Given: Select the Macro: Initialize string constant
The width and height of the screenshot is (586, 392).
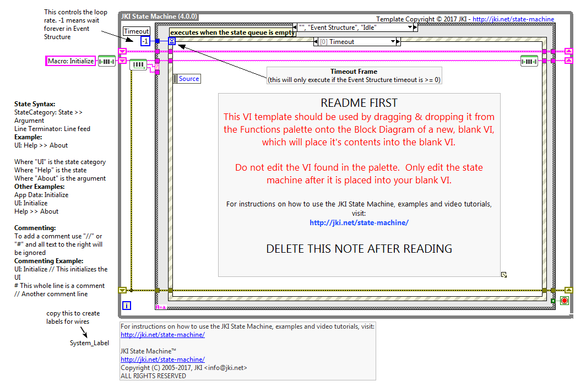Looking at the screenshot, I should tap(70, 61).
